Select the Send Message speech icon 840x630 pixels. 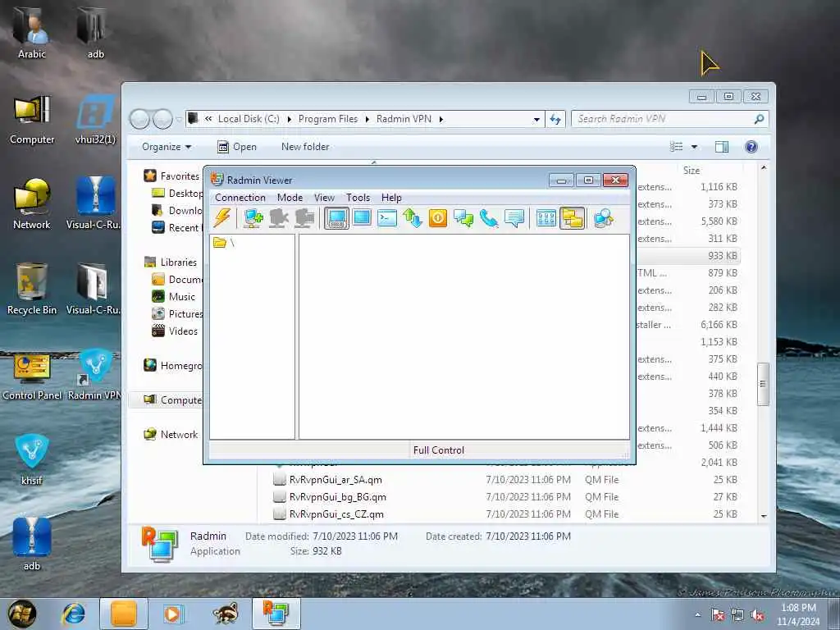click(x=514, y=218)
